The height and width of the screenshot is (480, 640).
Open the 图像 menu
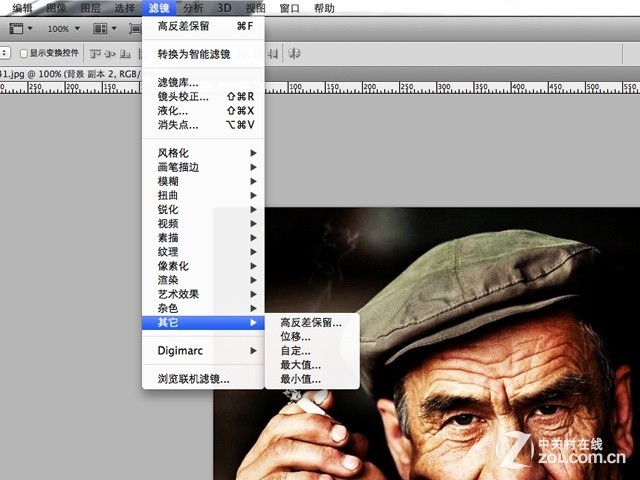tap(57, 8)
